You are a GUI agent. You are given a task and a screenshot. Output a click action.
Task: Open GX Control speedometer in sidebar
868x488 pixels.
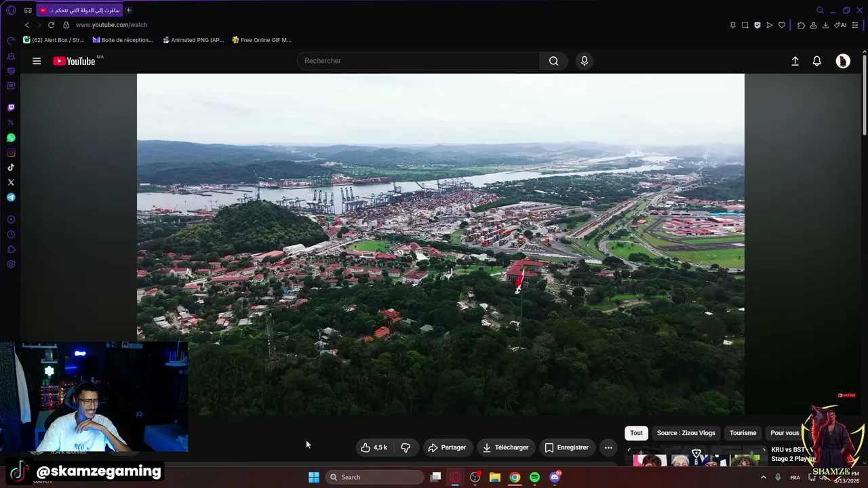(11, 41)
